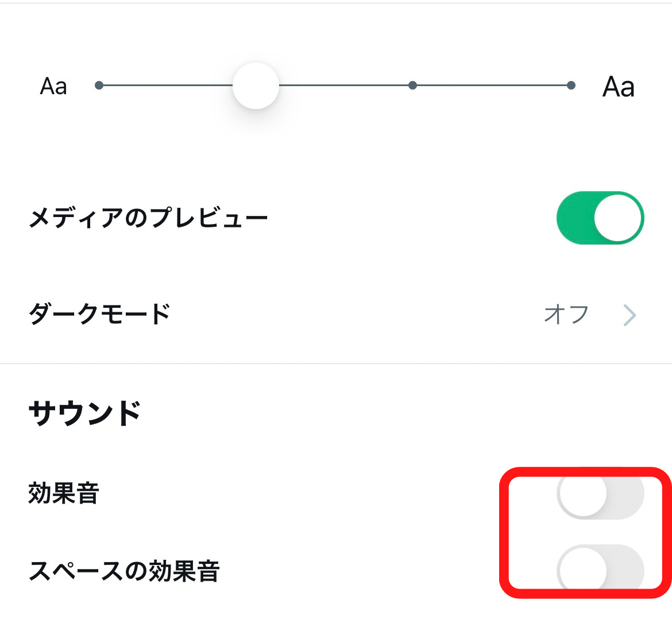The image size is (672, 619).
Task: Turn on the スペースの効果音 toggle
Action: (x=600, y=570)
